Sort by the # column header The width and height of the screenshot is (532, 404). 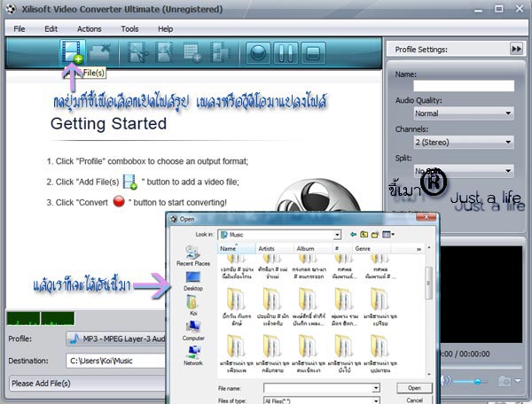(342, 248)
